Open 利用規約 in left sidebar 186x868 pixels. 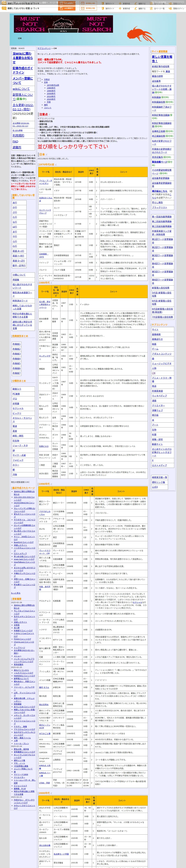[18, 135]
